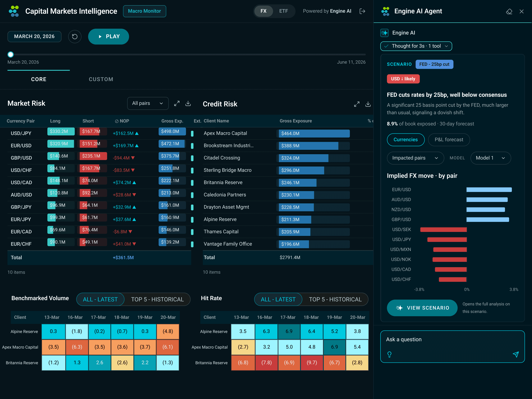
Task: Click the reset timeline icon
Action: click(75, 37)
